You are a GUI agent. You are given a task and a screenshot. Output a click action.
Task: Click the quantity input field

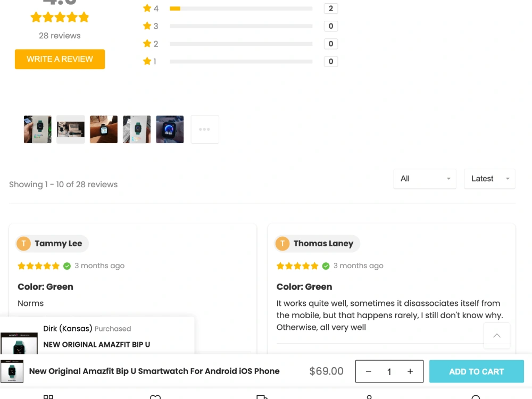point(389,371)
